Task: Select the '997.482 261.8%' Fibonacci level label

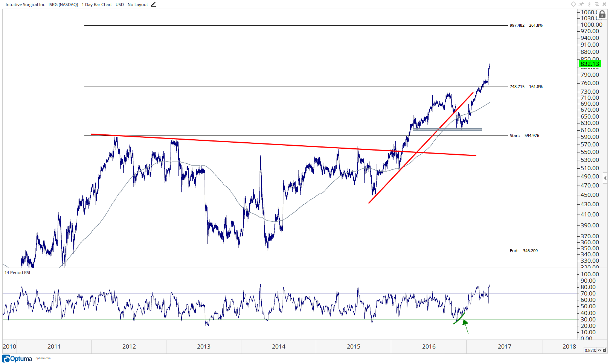Action: (526, 25)
